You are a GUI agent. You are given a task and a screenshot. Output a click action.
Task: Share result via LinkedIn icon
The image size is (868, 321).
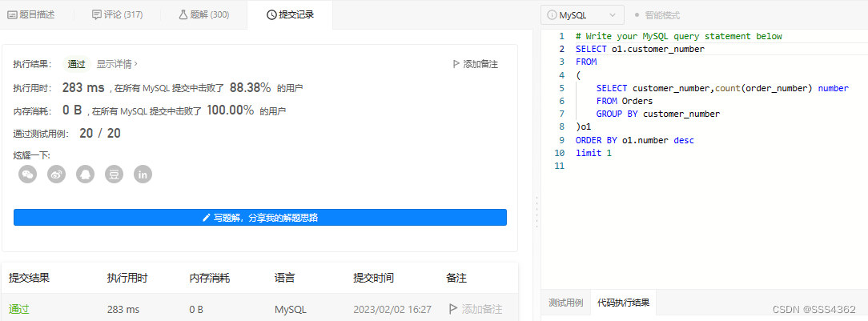point(143,175)
